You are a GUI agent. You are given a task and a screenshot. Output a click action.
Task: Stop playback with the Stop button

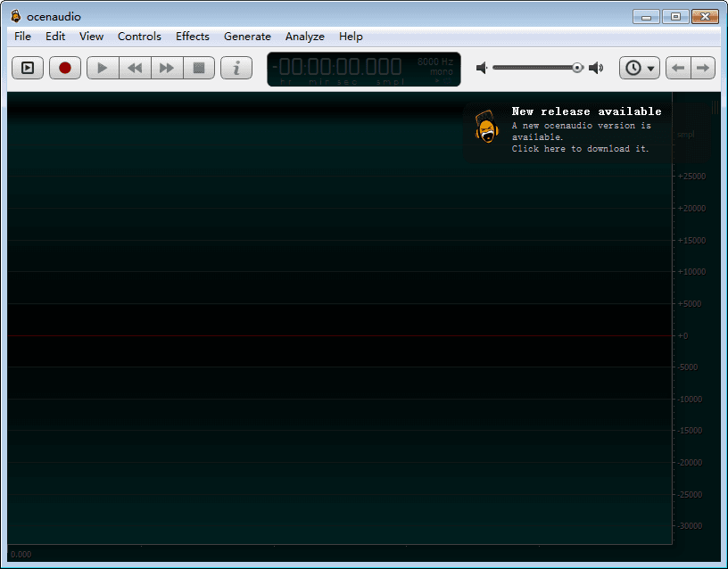[199, 68]
